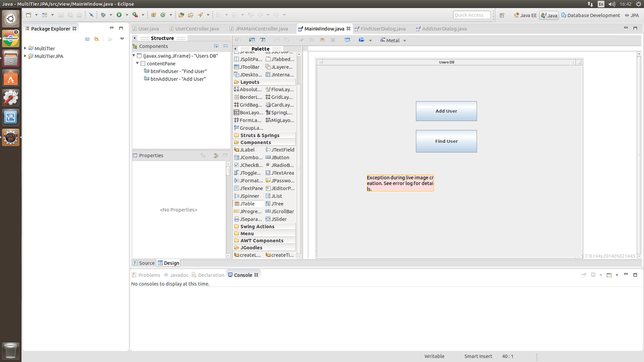Open the Javadoc view tab

[176, 275]
